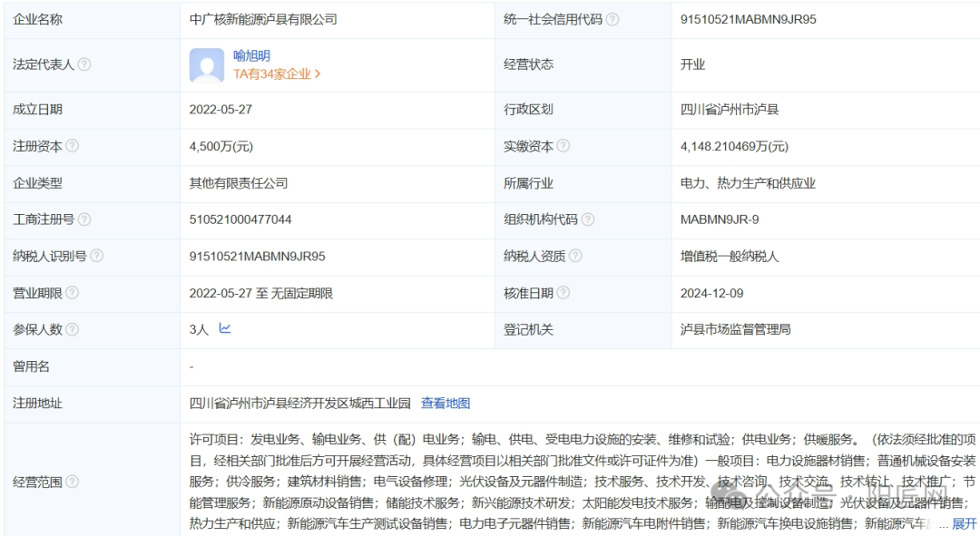Click the help icon next to 经营状态
The image size is (980, 536).
pos(564,64)
